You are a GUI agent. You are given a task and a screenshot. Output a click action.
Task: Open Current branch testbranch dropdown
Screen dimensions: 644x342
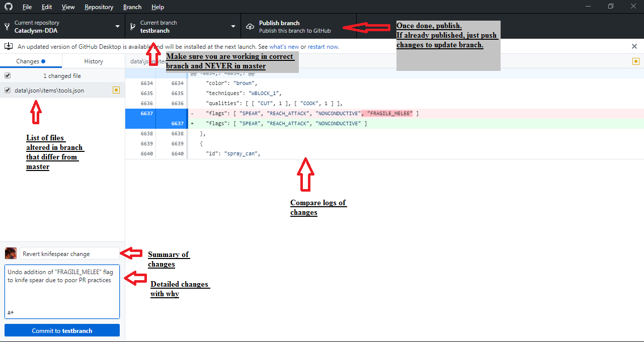click(183, 27)
